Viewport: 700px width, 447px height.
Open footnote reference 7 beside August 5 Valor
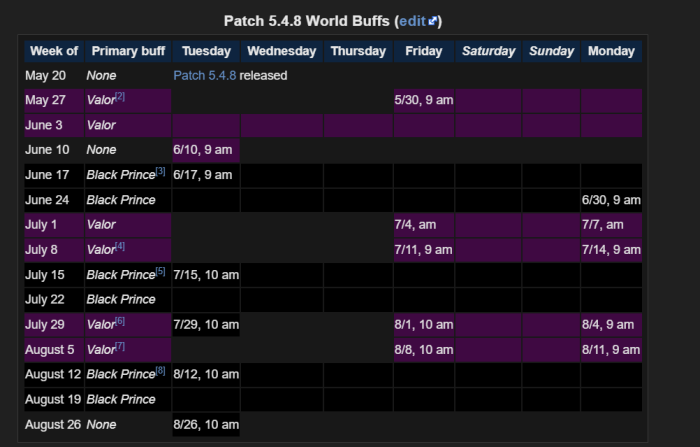[120, 346]
